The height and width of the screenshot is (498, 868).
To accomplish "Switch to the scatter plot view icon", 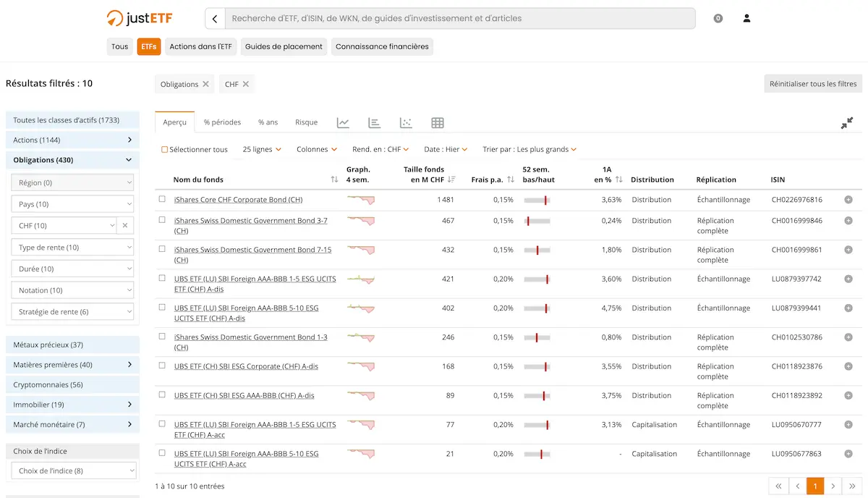I will tap(406, 122).
